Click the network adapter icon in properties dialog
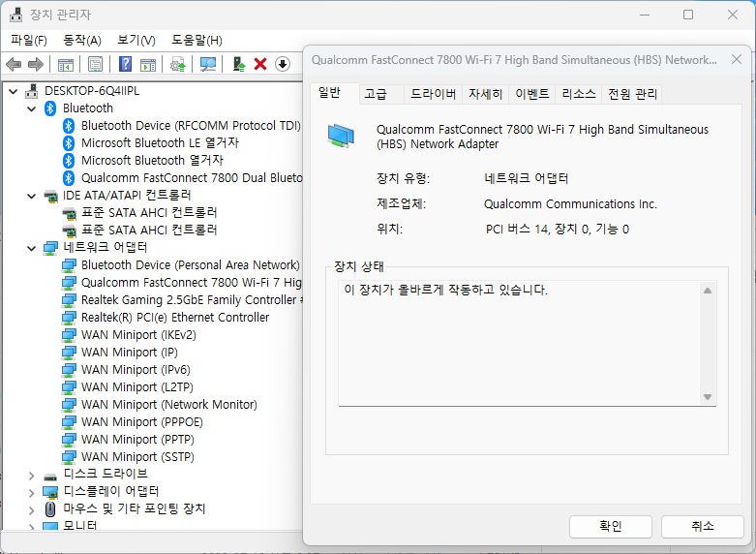Viewport: 756px width, 554px height. coord(341,136)
